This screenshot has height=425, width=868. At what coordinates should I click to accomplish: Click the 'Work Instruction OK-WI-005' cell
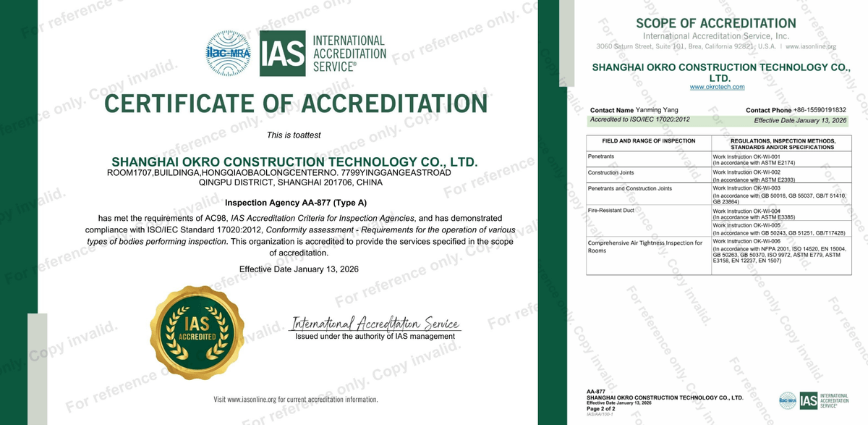tap(783, 229)
